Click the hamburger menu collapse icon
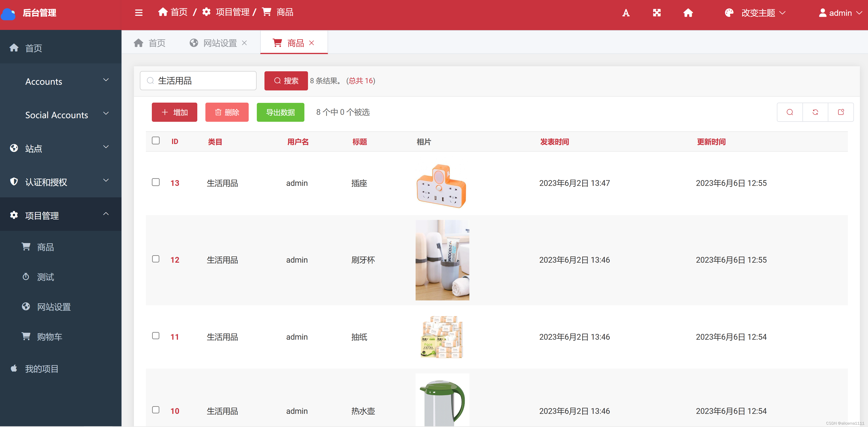868x427 pixels. click(x=138, y=13)
